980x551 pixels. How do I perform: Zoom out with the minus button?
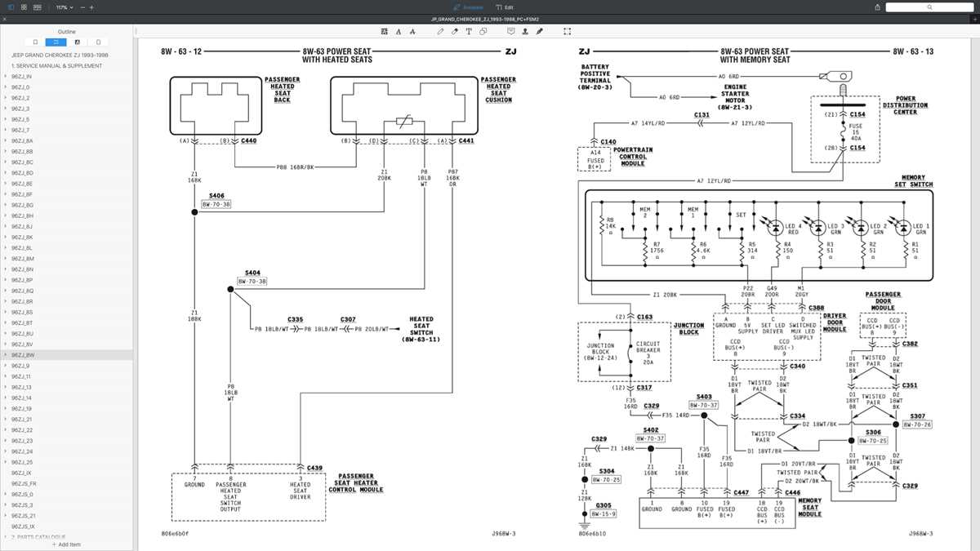pyautogui.click(x=82, y=7)
